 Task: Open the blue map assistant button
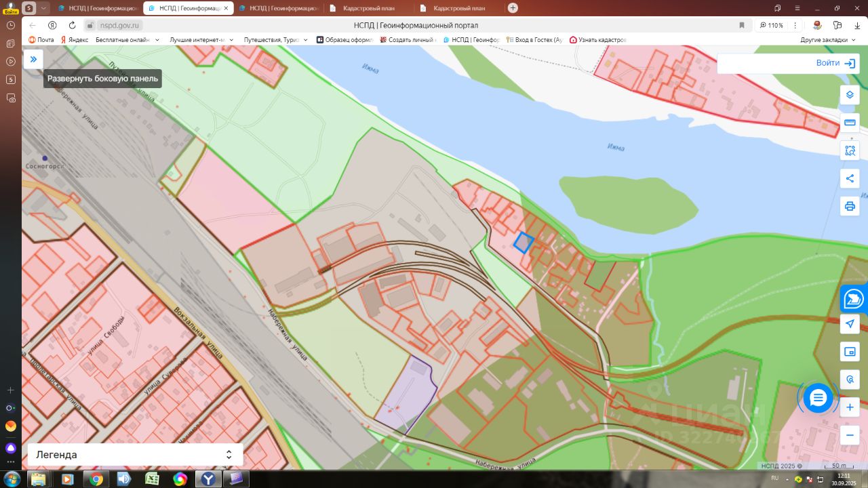point(854,298)
